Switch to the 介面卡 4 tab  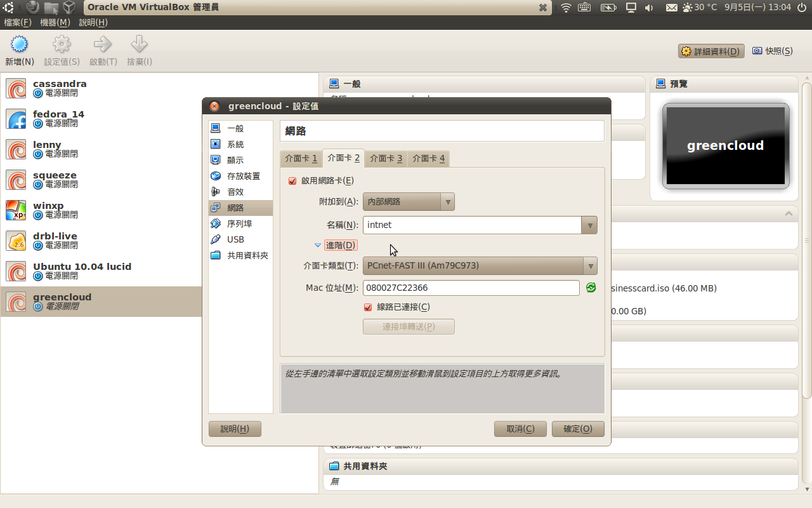pos(429,159)
